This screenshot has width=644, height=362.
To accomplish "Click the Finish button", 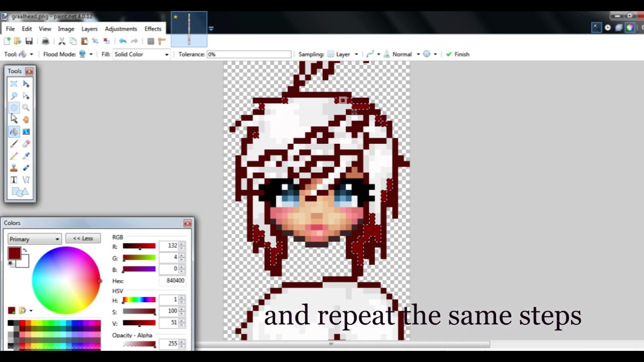I will (x=458, y=54).
